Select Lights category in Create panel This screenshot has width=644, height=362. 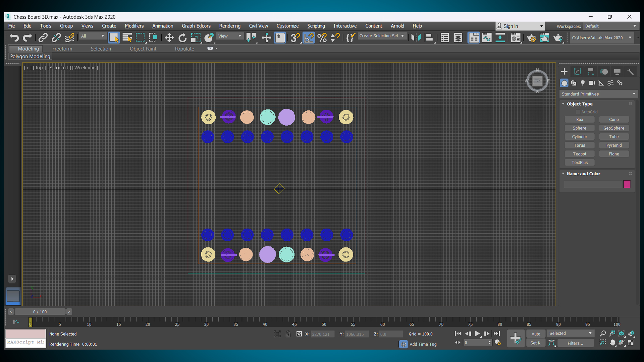[583, 83]
